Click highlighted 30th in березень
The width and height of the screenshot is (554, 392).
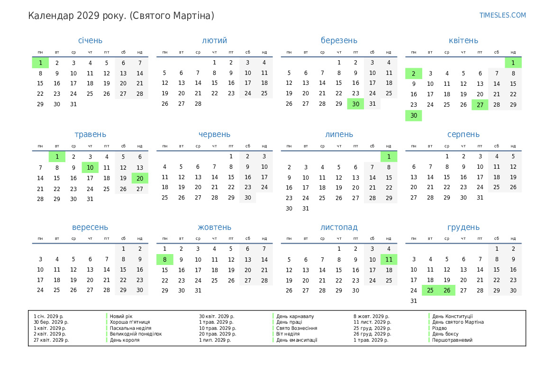[355, 104]
